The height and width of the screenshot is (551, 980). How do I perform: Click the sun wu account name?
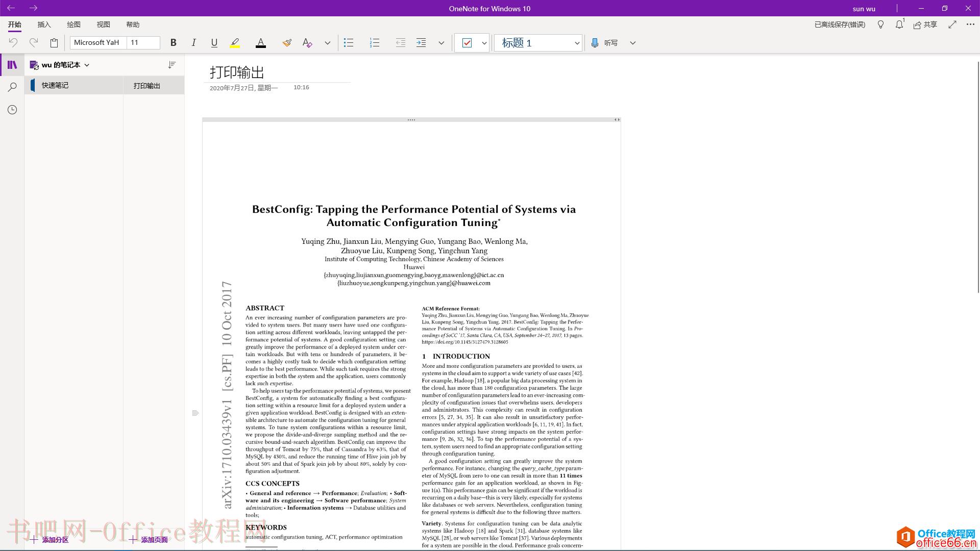pos(864,8)
